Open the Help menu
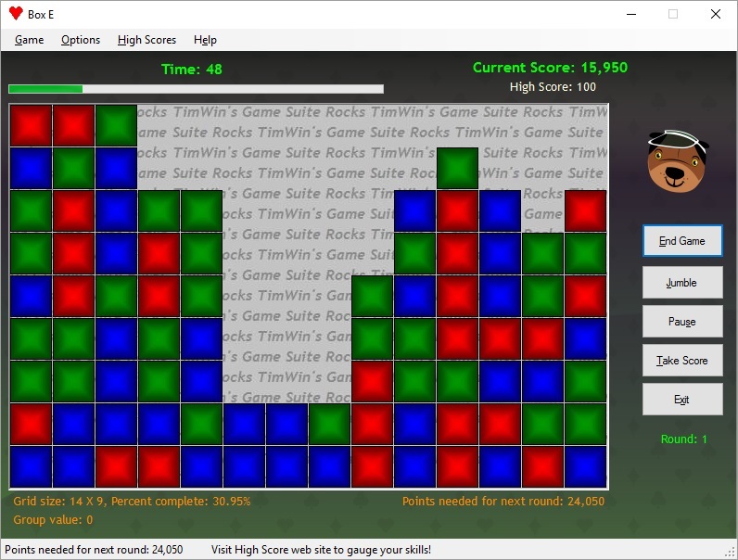738x560 pixels. point(205,40)
